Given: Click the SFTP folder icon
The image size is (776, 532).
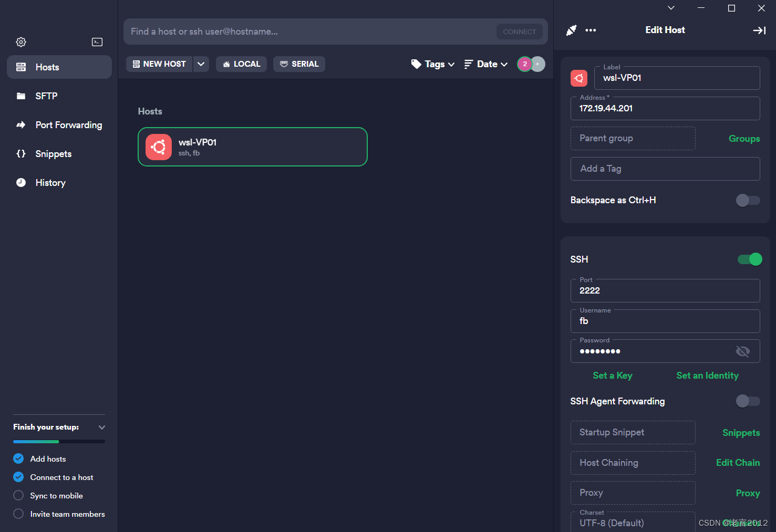Looking at the screenshot, I should point(21,96).
